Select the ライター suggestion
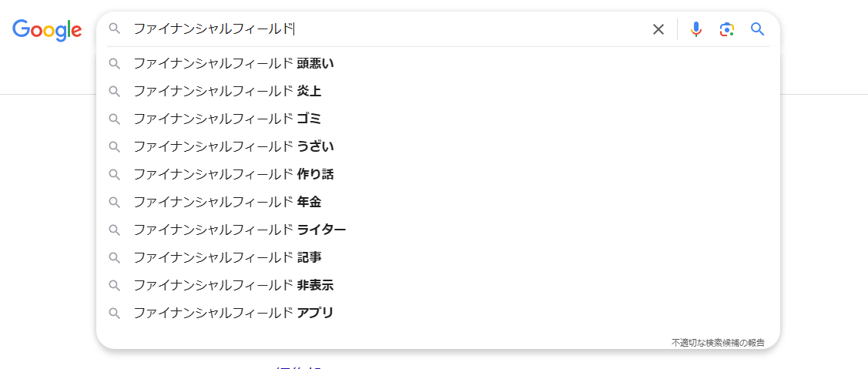Screen dimensions: 868x369 [x=240, y=230]
